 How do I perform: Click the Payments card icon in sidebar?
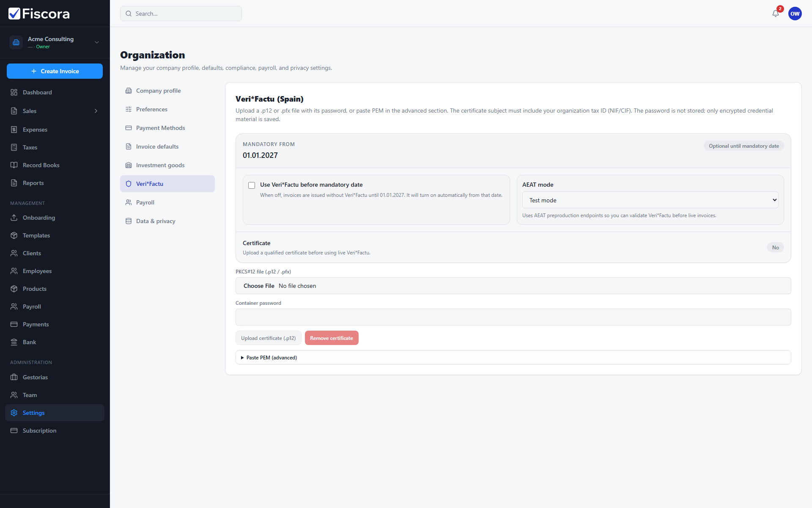point(14,324)
